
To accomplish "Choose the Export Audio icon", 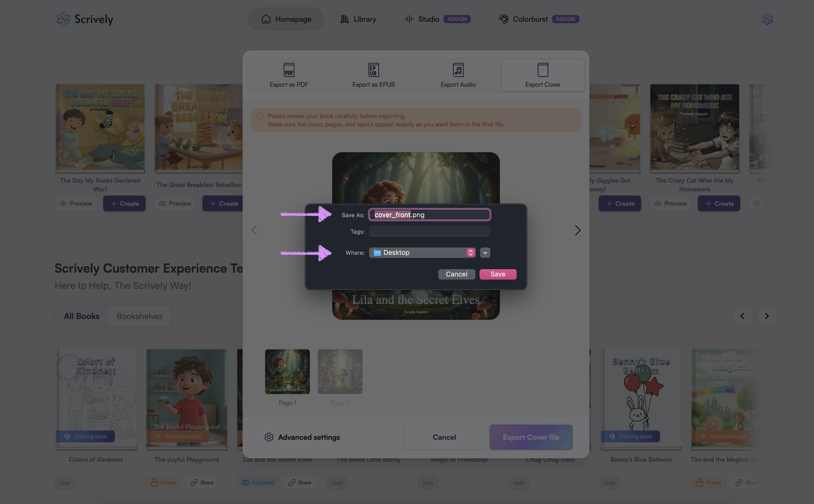I will pyautogui.click(x=458, y=70).
